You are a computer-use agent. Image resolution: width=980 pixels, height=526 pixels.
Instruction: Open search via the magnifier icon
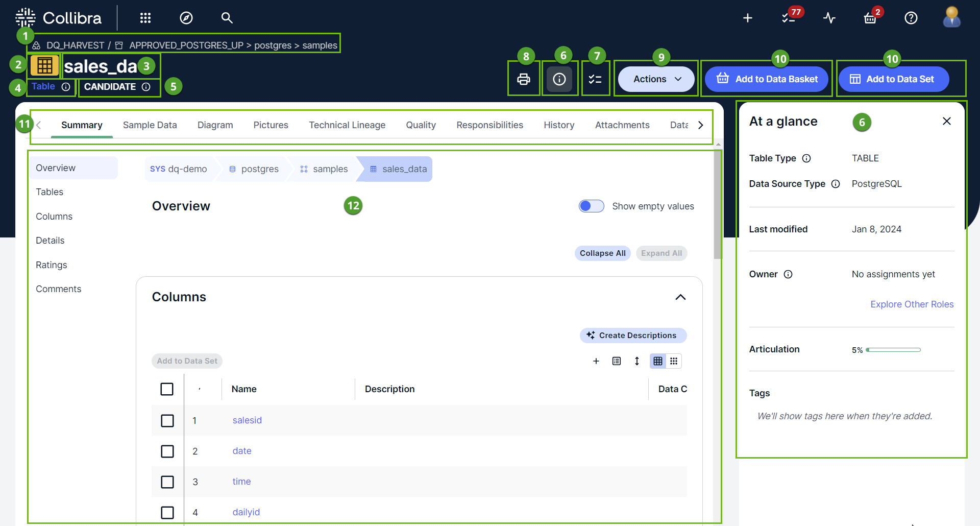tap(227, 18)
